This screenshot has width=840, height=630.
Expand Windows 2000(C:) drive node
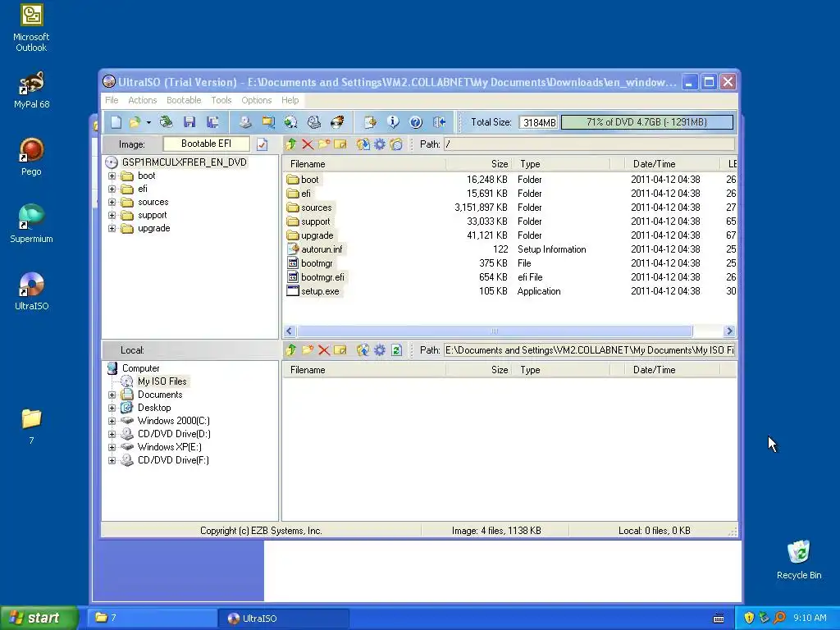click(112, 421)
